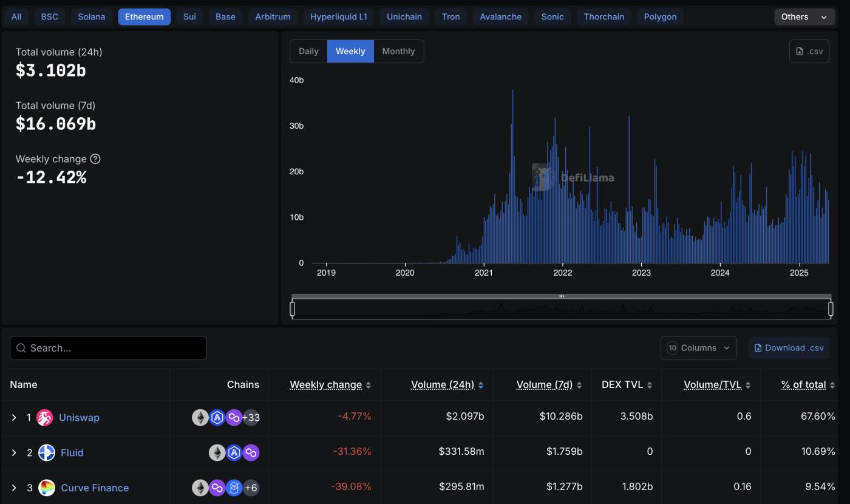Click the Weekly change help icon
This screenshot has width=850, height=504.
pos(95,158)
